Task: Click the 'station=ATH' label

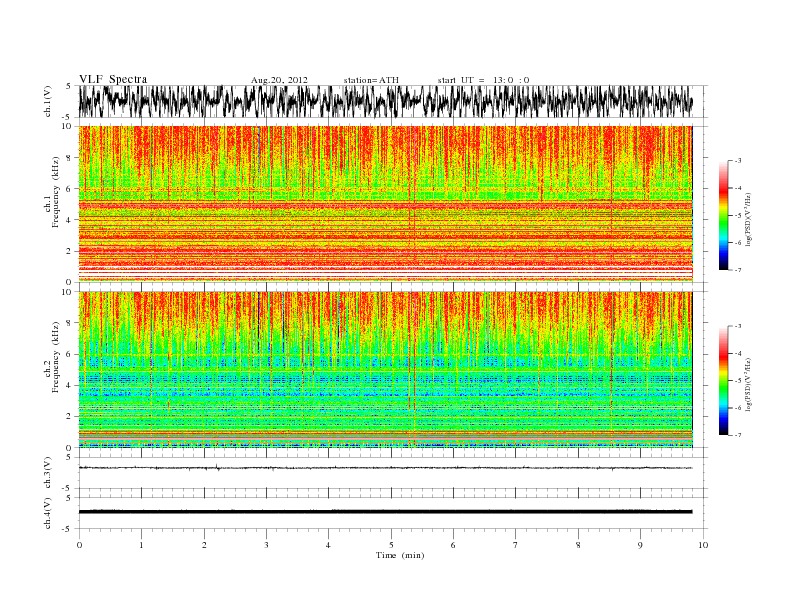Action: [371, 80]
